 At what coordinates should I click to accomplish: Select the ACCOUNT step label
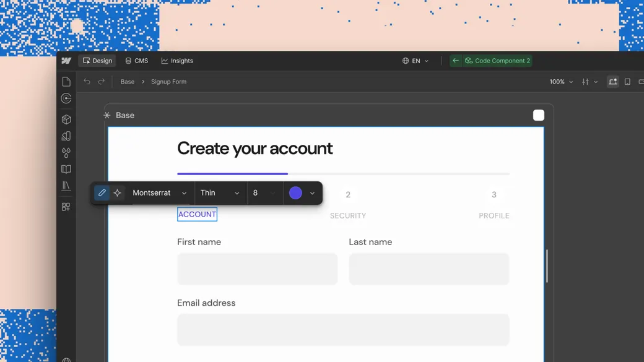pos(197,214)
